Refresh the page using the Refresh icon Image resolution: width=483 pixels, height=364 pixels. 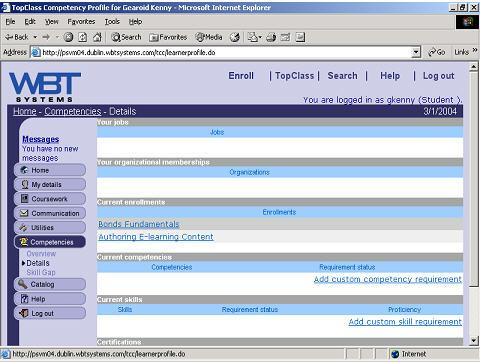(x=83, y=37)
